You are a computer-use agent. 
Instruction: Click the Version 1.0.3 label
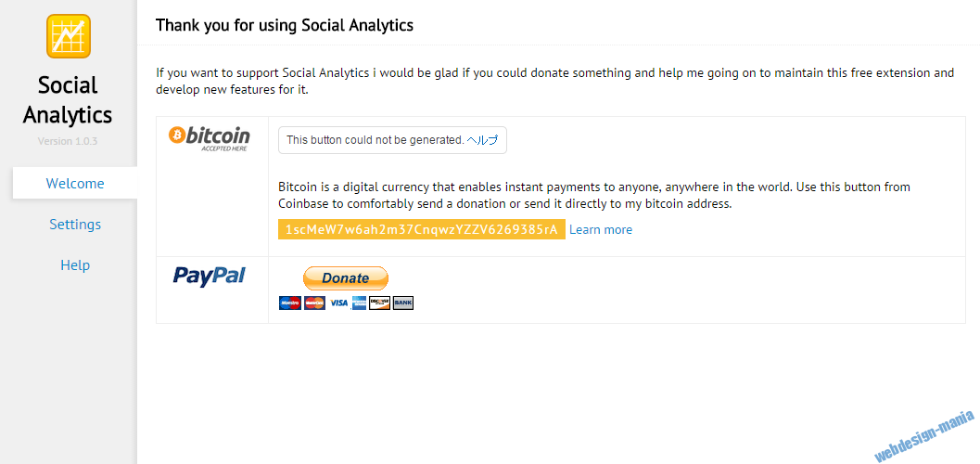(x=68, y=141)
